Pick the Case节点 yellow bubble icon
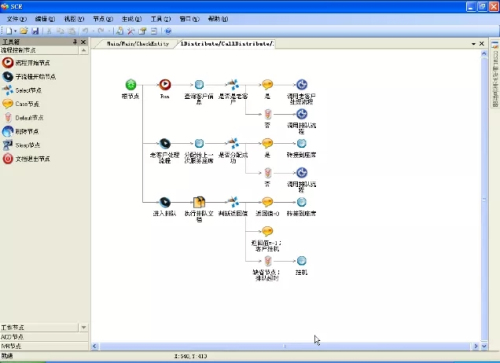This screenshot has width=500, height=363. click(7, 104)
